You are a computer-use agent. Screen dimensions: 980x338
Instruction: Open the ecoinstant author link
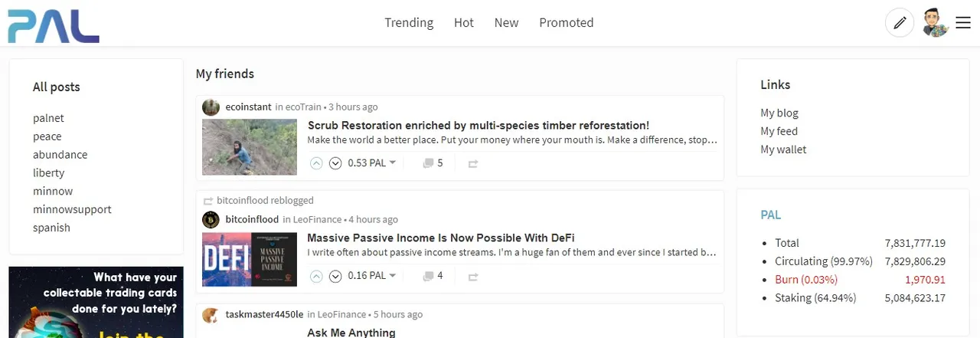coord(249,107)
